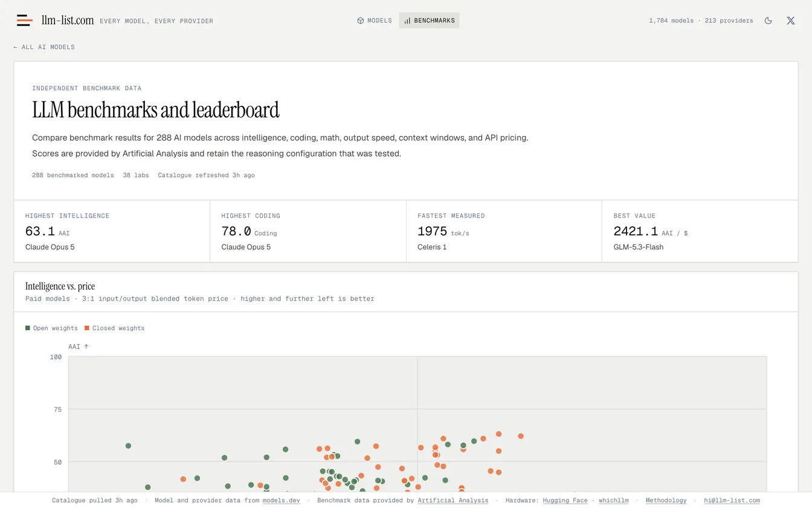The height and width of the screenshot is (508, 812).
Task: Click the 'INDEPENDENT BENCHMARK DATA' label
Action: coord(87,88)
